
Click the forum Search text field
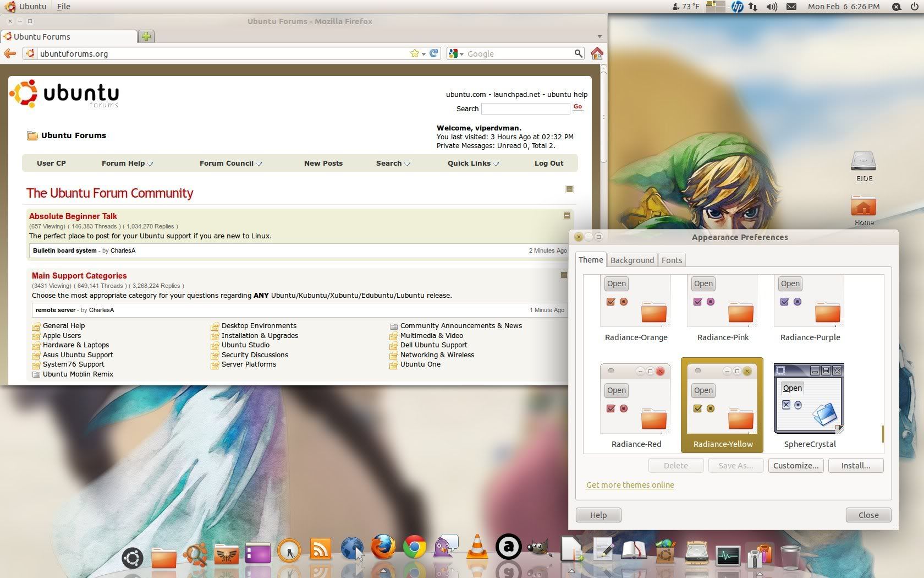click(525, 109)
